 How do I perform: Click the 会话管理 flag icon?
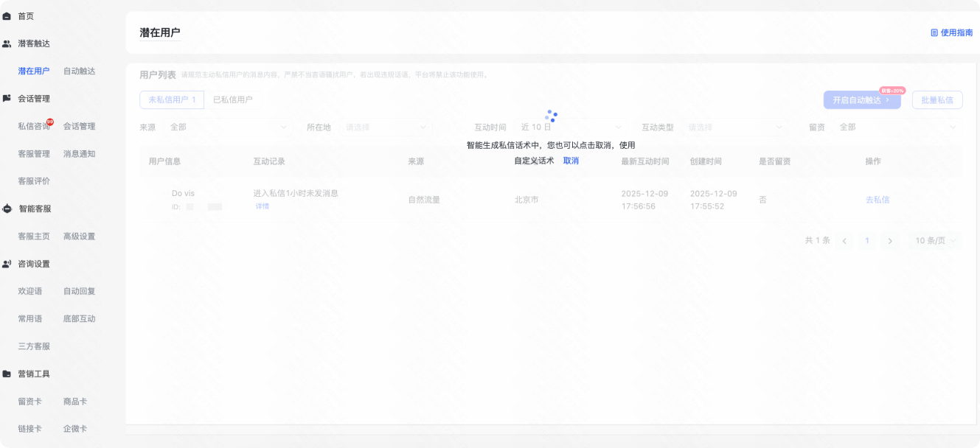7,98
